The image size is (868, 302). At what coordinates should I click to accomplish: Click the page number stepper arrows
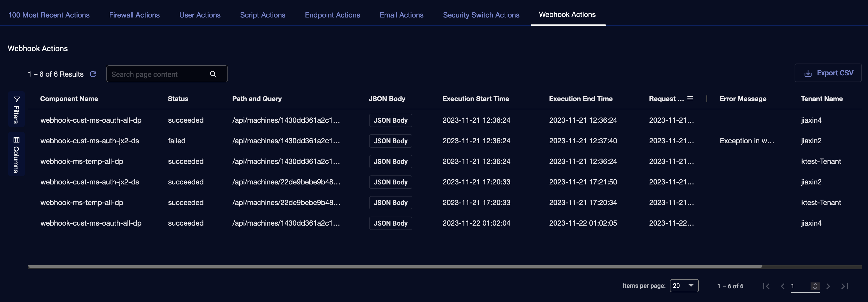point(815,286)
